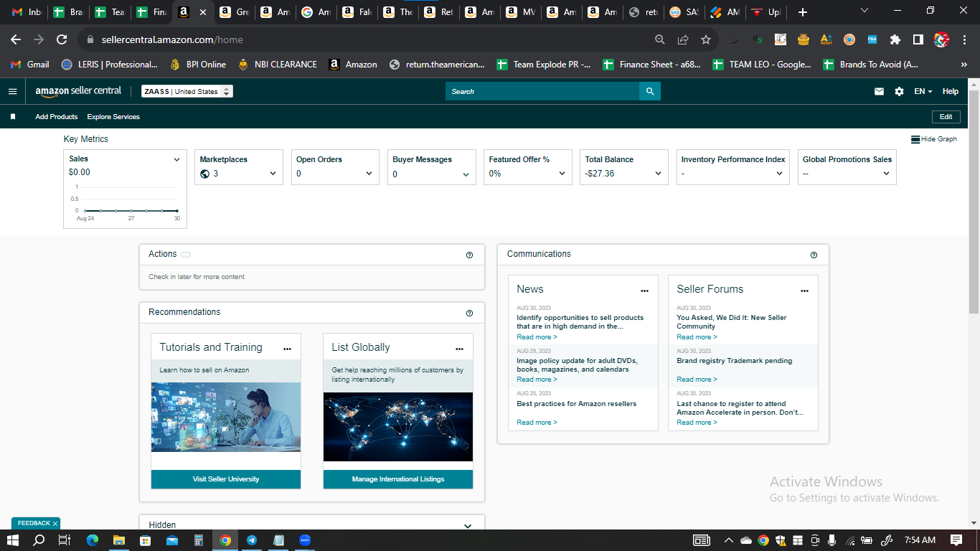Screen dimensions: 980x551
Task: Open the Chrome extensions puzzle icon
Action: (x=895, y=39)
